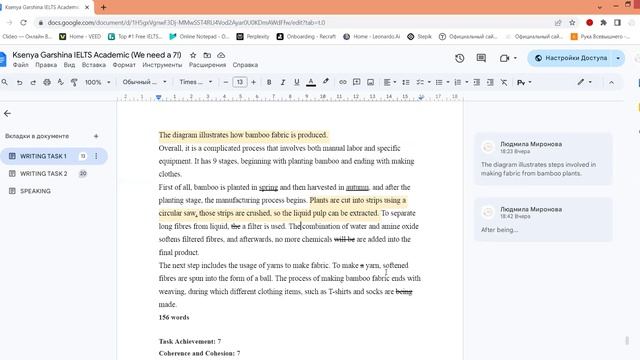Open the text color picker
The image size is (640, 360).
pos(311,82)
